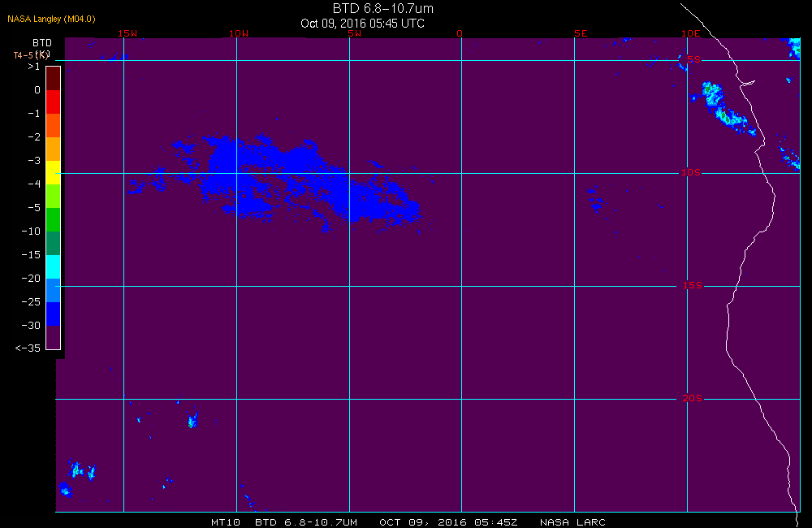Click the green color bar segment above -10
This screenshot has height=528, width=812.
[54, 219]
